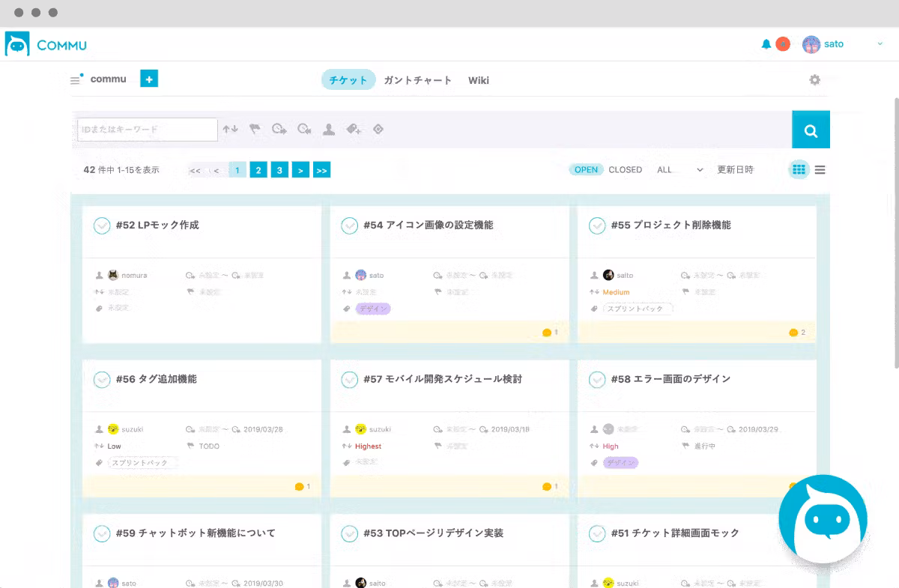Open ticket #57 モバイル開発スケジュール検討 title

(x=443, y=379)
